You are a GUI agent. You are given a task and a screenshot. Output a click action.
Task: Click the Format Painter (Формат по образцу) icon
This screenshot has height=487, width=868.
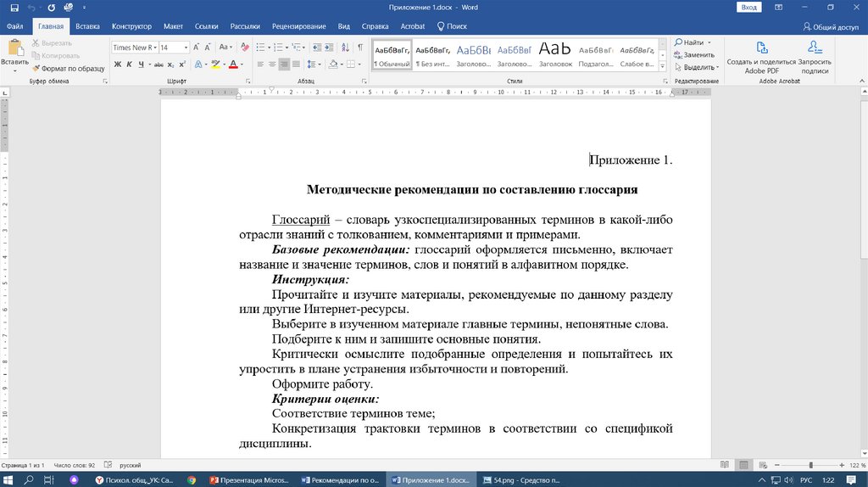pos(36,68)
